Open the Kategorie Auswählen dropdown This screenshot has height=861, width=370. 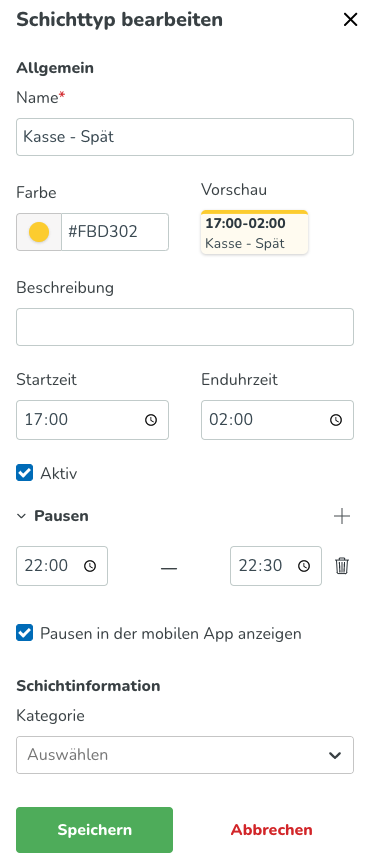[x=185, y=755]
